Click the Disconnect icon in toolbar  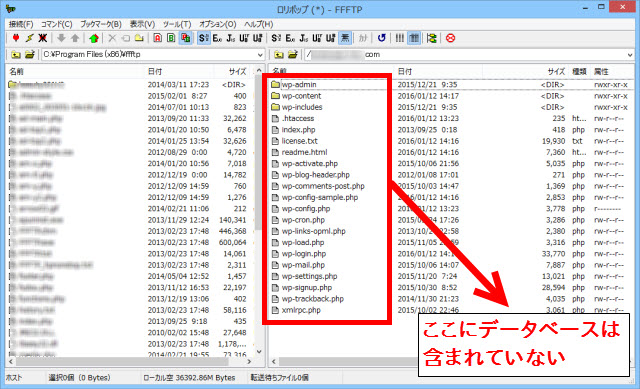(42, 38)
